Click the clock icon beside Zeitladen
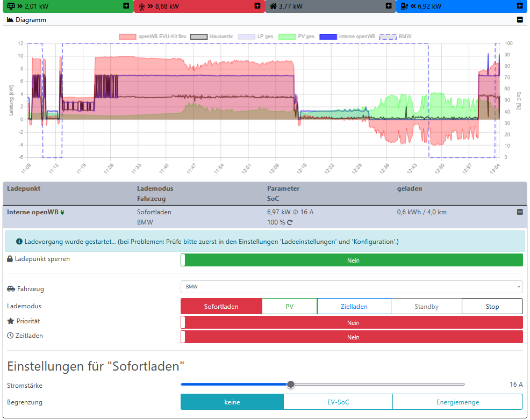The width and height of the screenshot is (530, 420). click(x=10, y=336)
